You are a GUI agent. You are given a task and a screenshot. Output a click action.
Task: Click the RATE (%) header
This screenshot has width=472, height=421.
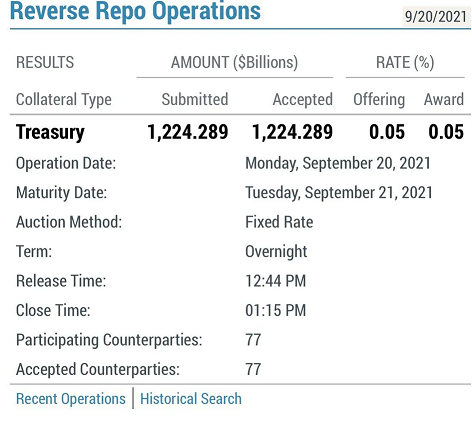[405, 62]
